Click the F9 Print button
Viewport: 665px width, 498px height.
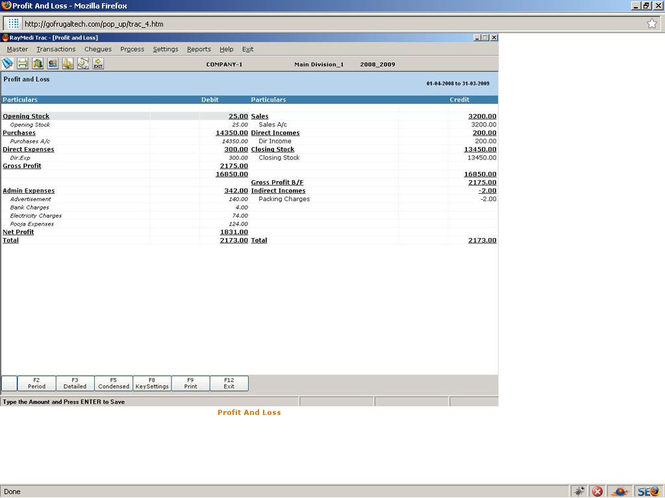coord(190,383)
